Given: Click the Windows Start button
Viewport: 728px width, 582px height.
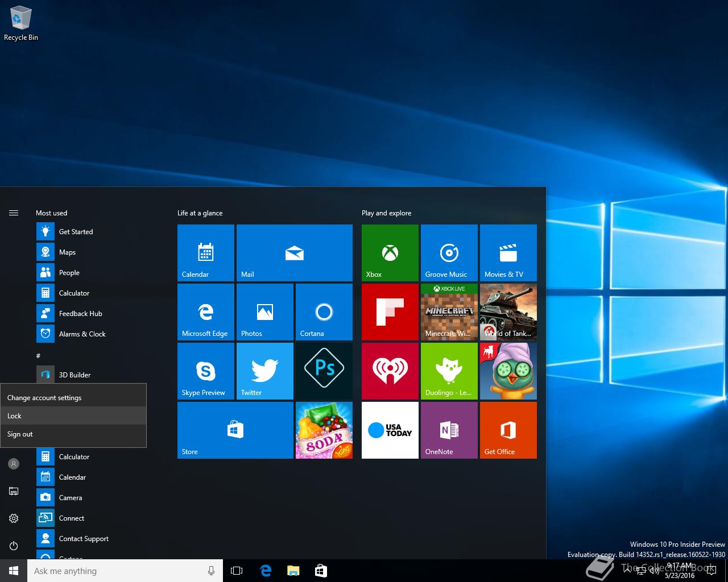Looking at the screenshot, I should coord(14,571).
